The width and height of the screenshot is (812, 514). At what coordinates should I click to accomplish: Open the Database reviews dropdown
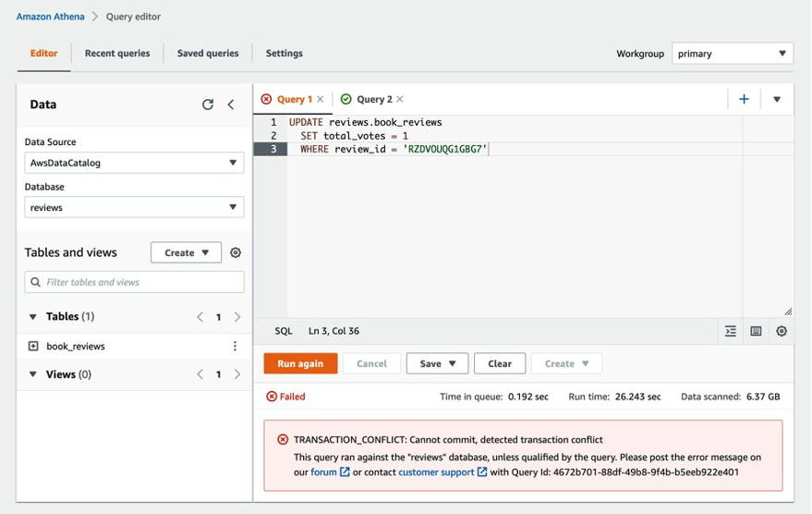[x=134, y=207]
